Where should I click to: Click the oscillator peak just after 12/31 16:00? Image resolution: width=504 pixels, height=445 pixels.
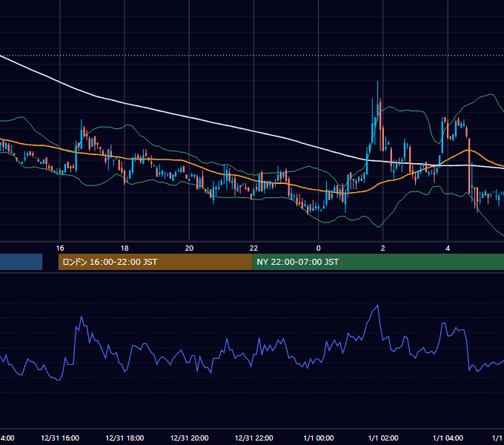[82, 317]
